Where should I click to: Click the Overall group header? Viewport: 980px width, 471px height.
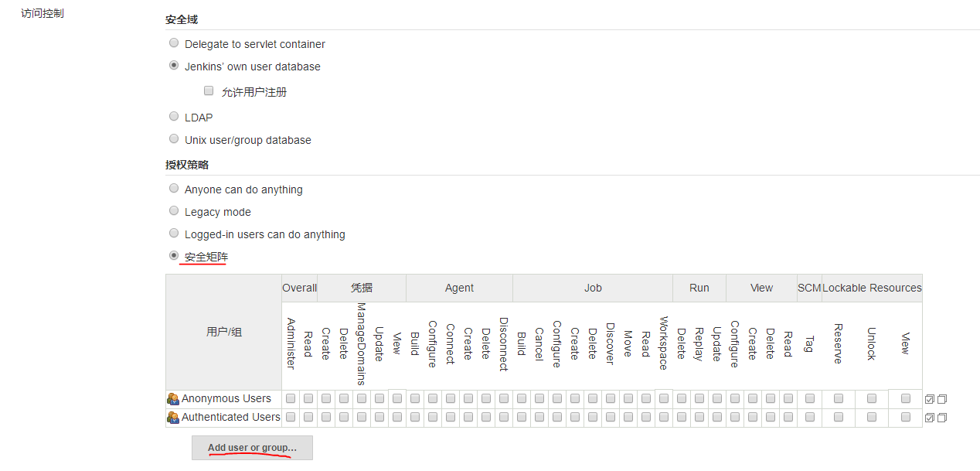click(x=299, y=288)
